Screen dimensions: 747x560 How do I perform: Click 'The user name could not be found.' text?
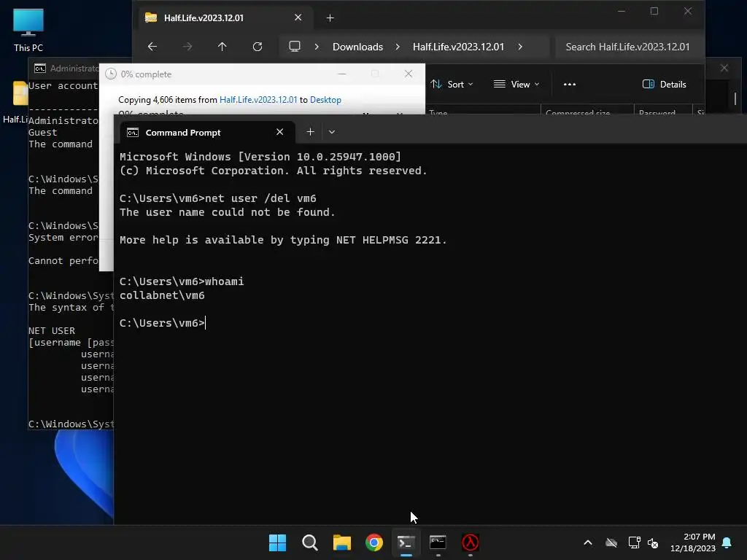(228, 212)
